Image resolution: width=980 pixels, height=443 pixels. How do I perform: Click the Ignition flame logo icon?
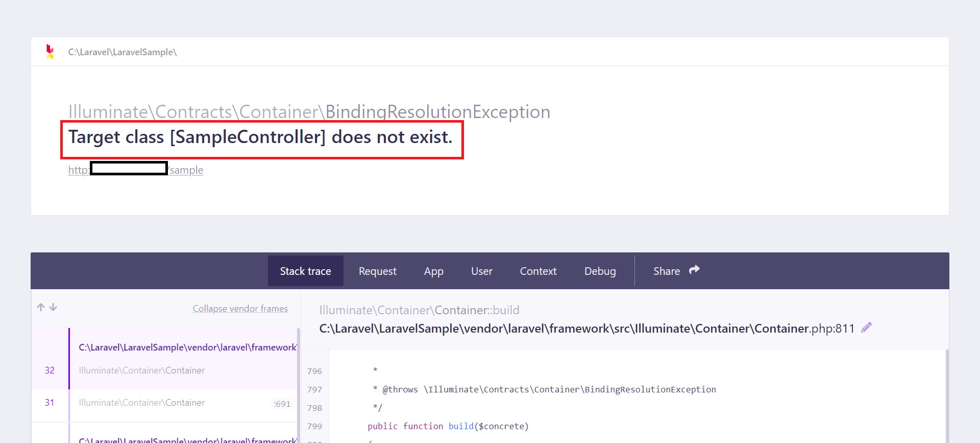coord(50,52)
